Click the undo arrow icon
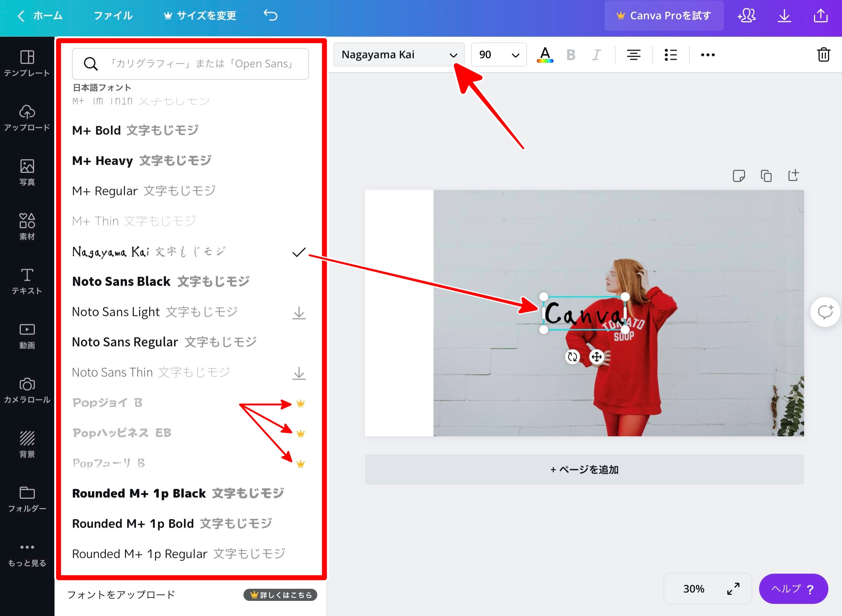842x616 pixels. 270,15
